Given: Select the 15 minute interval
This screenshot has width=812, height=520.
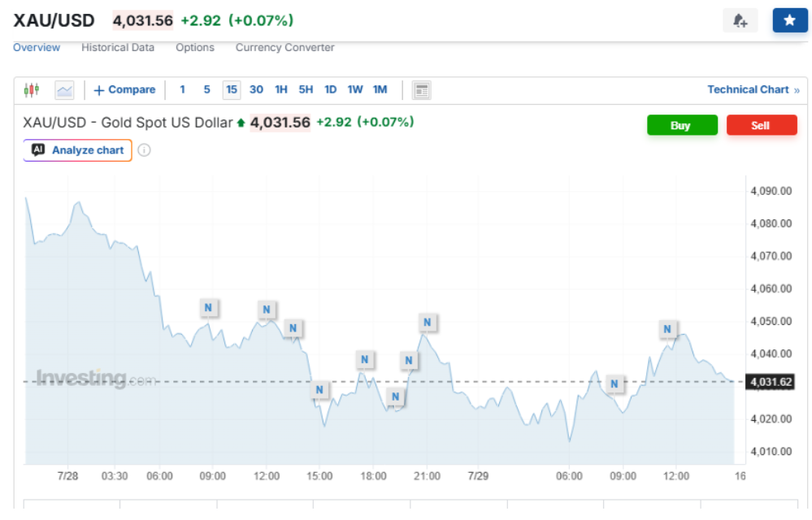Looking at the screenshot, I should click(x=232, y=90).
